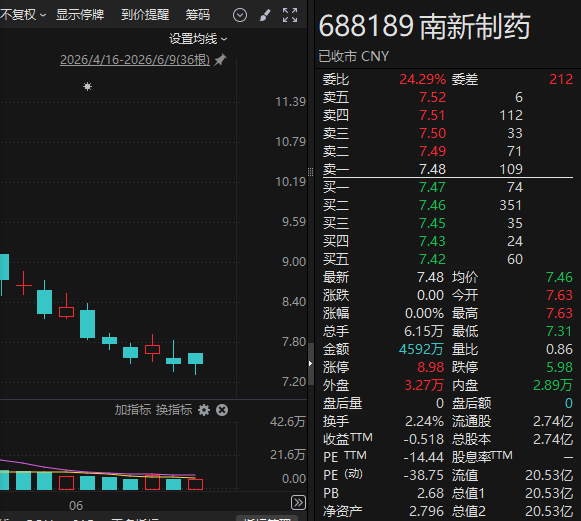Click 量比 value 0.86
The image size is (581, 521).
click(x=560, y=349)
